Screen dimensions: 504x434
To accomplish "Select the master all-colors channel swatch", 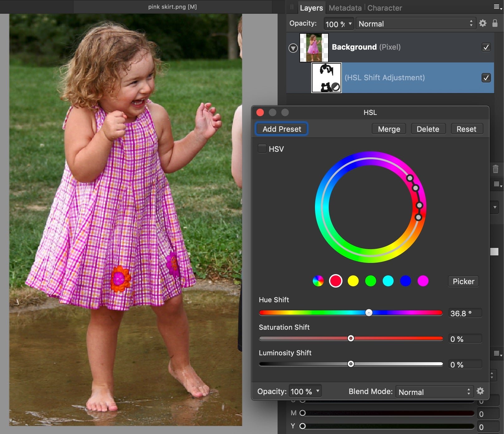I will (x=318, y=281).
